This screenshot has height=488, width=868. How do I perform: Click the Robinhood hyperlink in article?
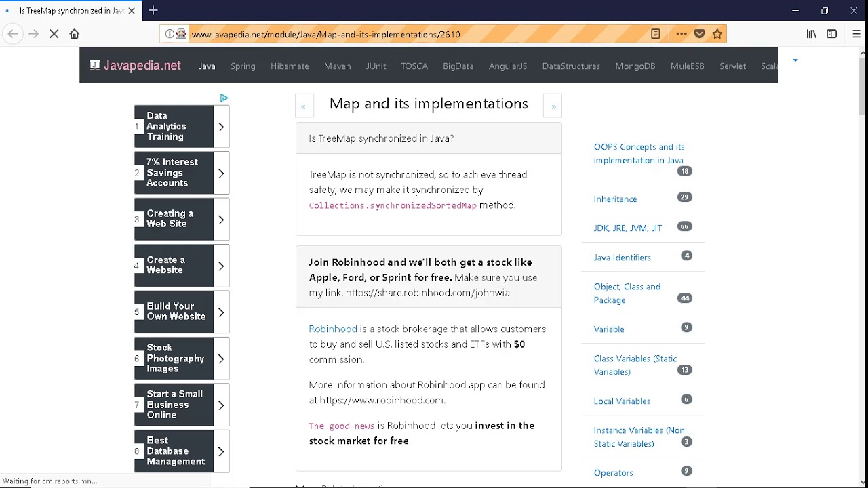[x=333, y=329]
